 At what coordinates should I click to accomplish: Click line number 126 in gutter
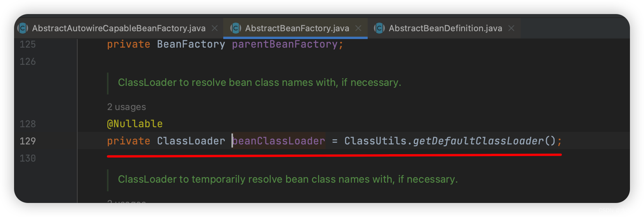[x=28, y=61]
